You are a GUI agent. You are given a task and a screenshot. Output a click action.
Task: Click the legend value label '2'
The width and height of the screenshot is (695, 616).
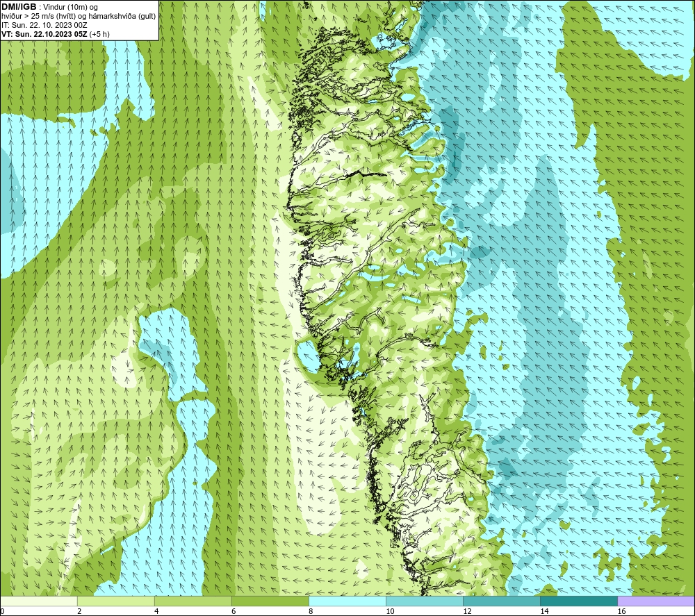click(x=79, y=612)
